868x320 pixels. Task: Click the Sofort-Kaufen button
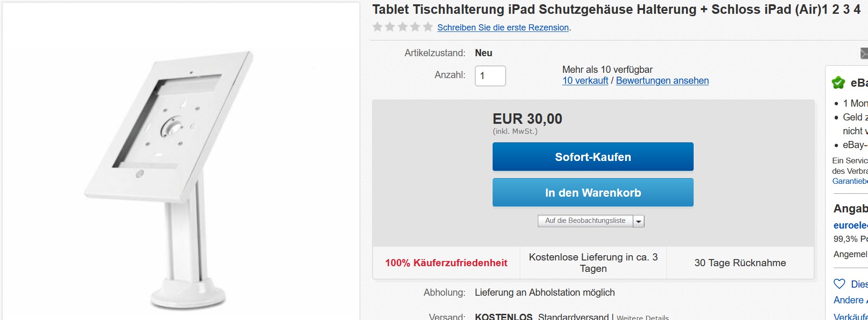point(593,157)
